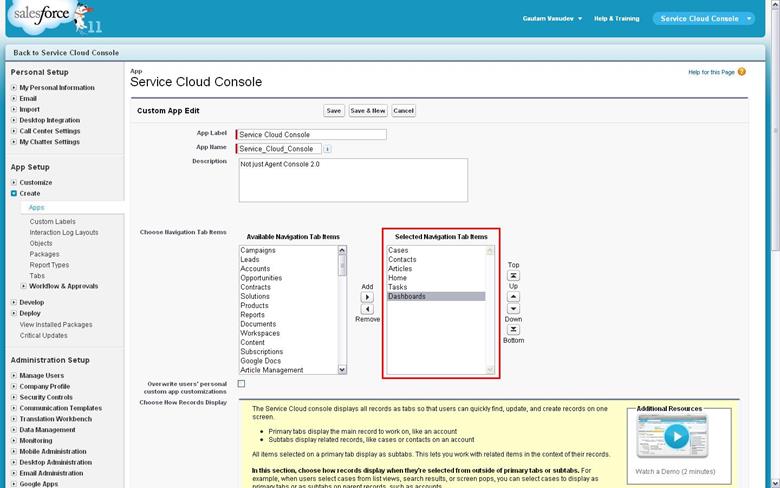Move selected item to Top
This screenshot has width=780, height=488.
coord(513,275)
